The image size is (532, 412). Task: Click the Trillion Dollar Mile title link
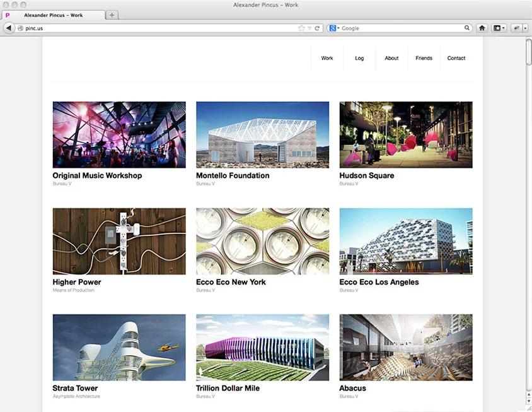(x=228, y=388)
